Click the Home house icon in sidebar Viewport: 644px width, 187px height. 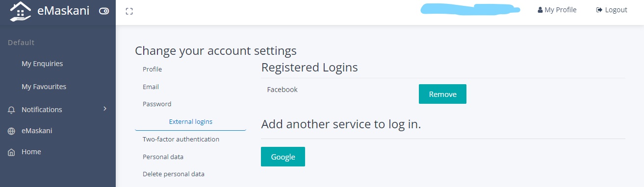11,152
